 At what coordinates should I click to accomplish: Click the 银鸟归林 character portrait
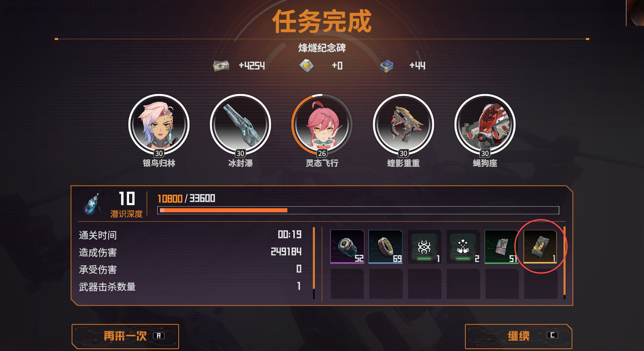click(x=158, y=124)
